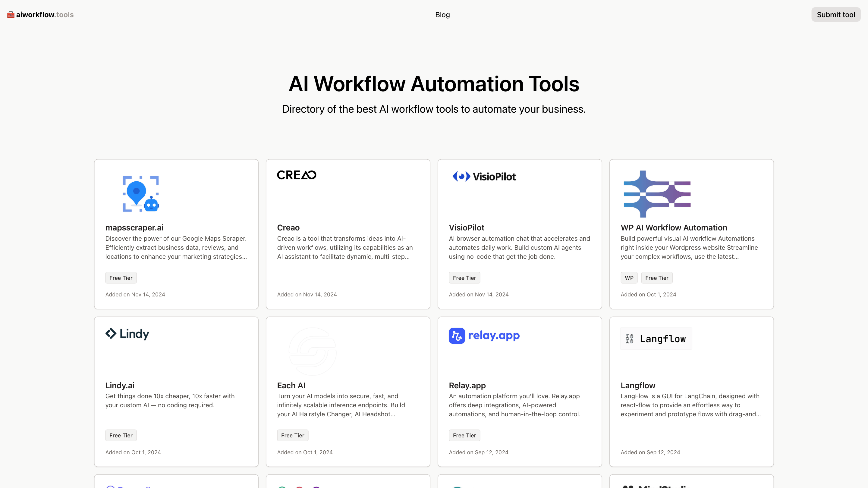Open the Each AI tool page
This screenshot has width=868, height=488.
pos(291,385)
